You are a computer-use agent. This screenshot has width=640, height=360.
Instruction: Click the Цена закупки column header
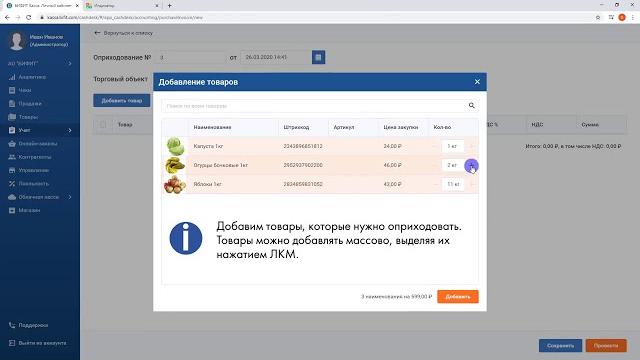(x=401, y=127)
